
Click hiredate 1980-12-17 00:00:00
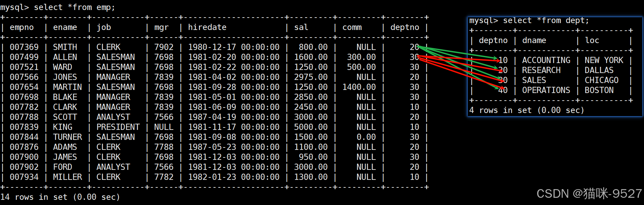pyautogui.click(x=234, y=47)
